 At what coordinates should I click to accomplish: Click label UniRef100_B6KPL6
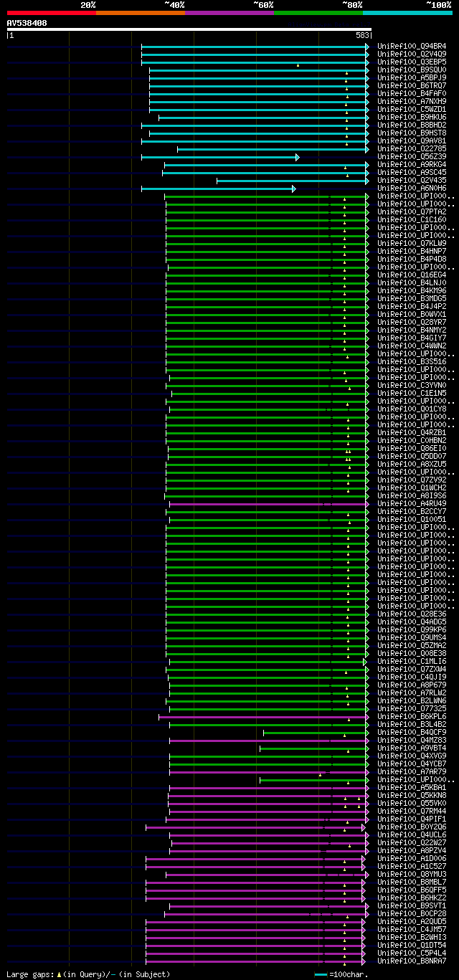tap(412, 717)
